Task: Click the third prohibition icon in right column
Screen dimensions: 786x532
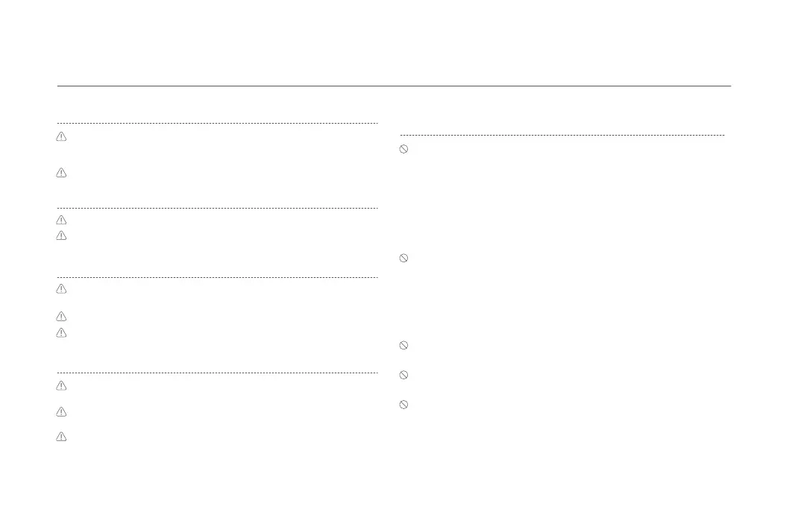Action: (x=403, y=346)
